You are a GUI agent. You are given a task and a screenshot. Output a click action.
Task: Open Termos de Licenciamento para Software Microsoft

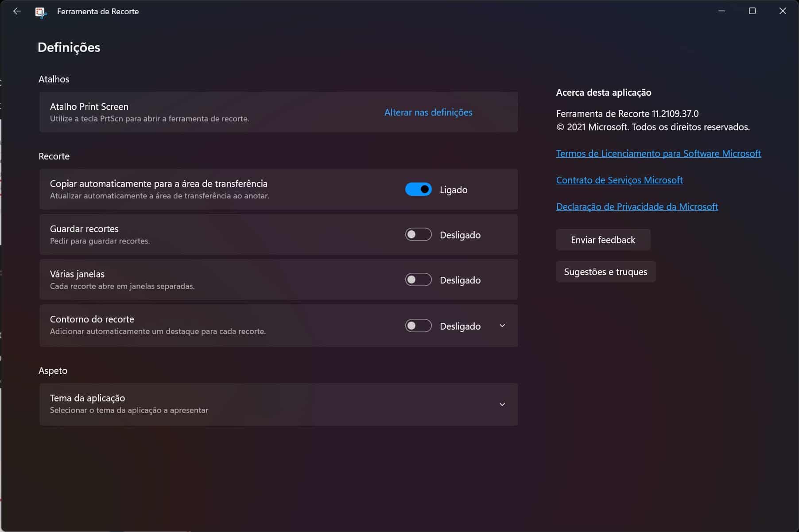[658, 154]
